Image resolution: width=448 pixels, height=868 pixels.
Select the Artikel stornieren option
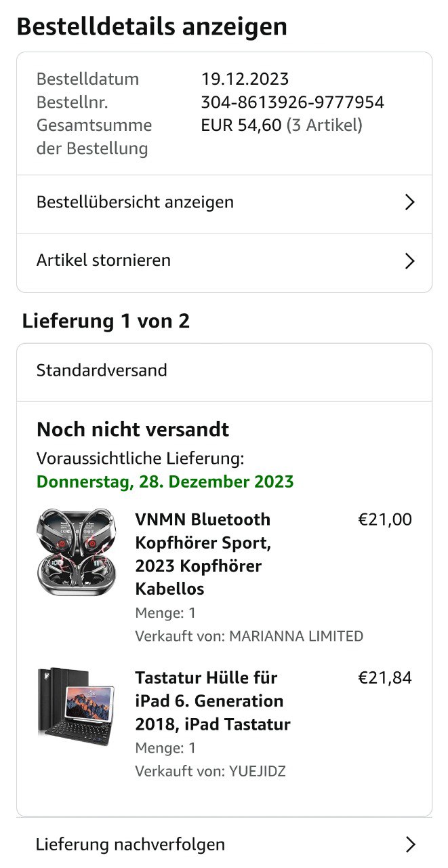(104, 260)
